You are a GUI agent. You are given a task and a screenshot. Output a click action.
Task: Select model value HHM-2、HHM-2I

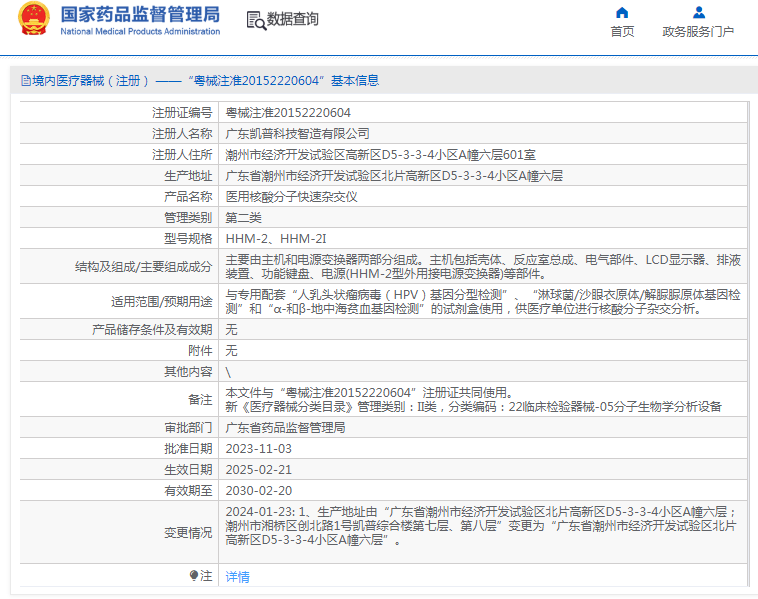click(x=276, y=239)
